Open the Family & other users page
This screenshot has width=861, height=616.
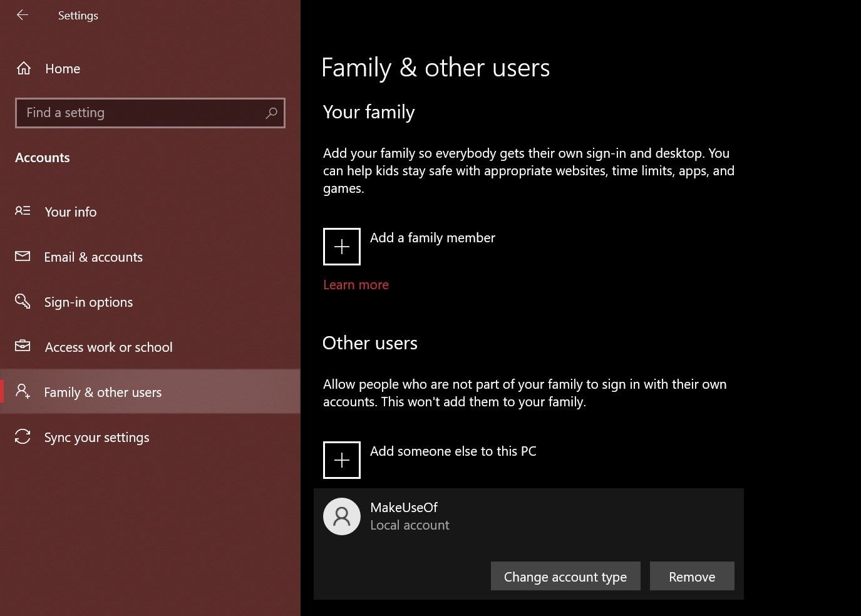pos(103,393)
